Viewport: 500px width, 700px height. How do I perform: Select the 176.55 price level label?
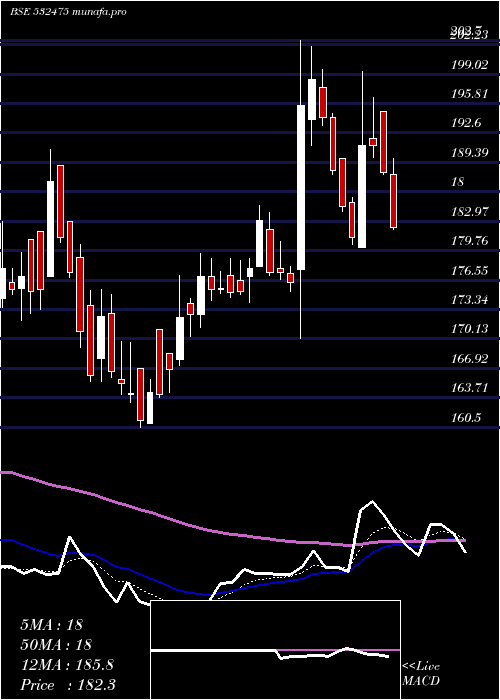tap(470, 271)
